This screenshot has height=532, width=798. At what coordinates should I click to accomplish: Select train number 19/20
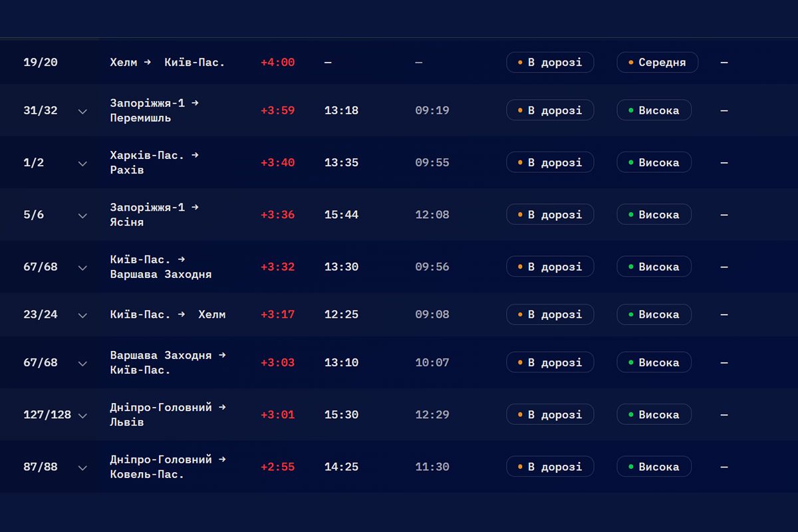click(41, 63)
